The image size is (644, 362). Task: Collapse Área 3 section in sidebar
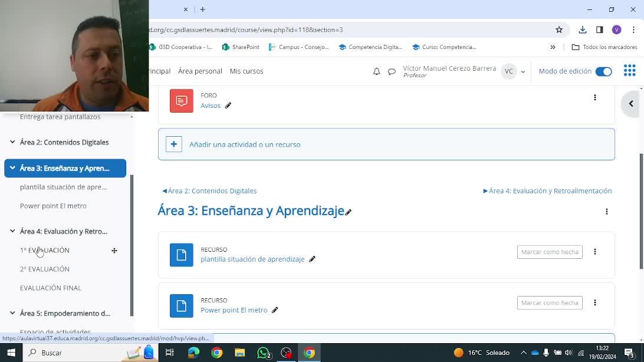click(12, 168)
